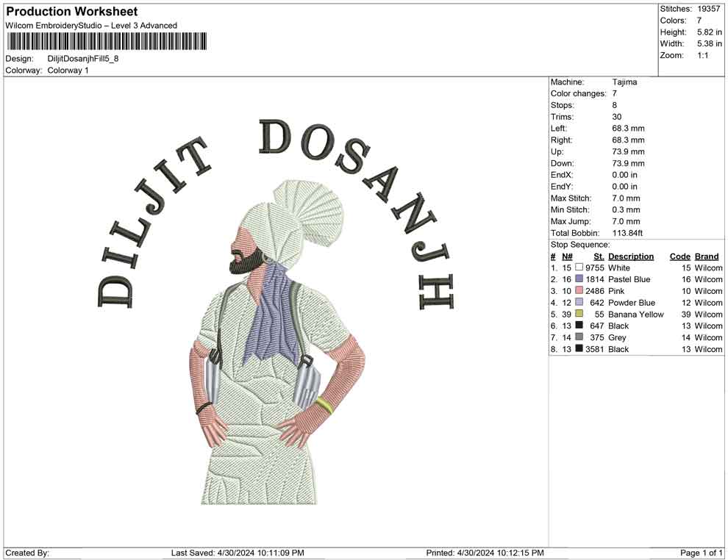Pick the Pink thread color swatch

pyautogui.click(x=579, y=290)
